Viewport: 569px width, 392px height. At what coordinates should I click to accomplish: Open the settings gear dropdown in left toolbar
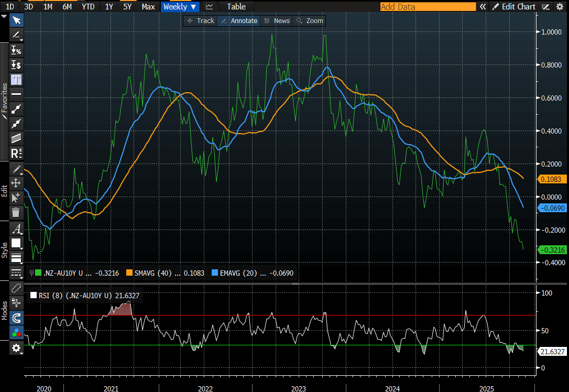tap(17, 349)
